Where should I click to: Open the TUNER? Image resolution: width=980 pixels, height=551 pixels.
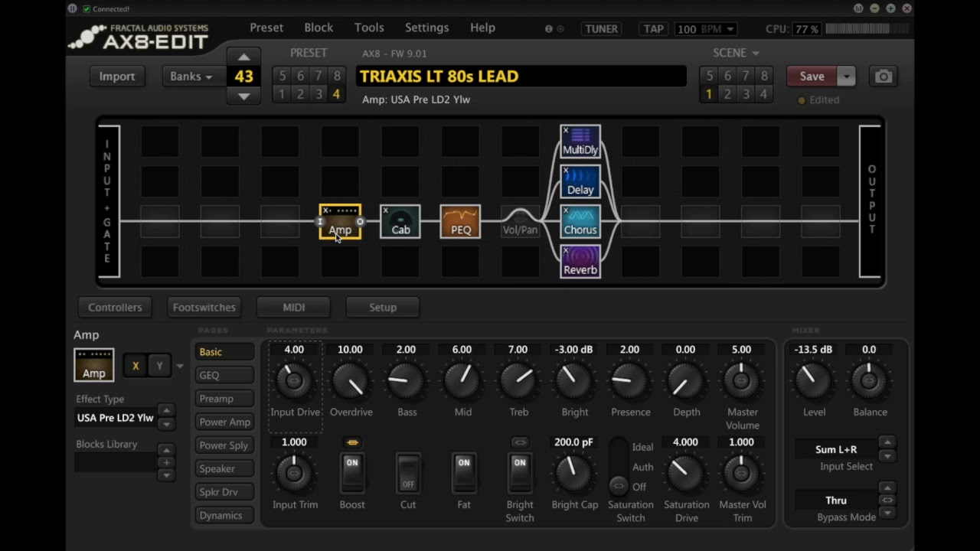(x=601, y=29)
